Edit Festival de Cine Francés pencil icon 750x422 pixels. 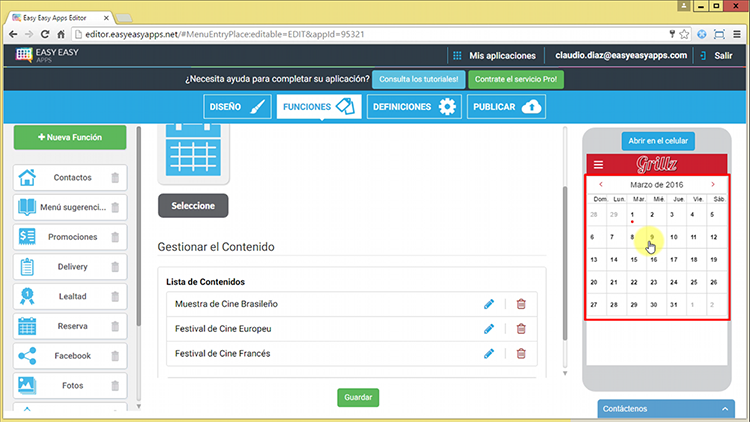tap(489, 354)
